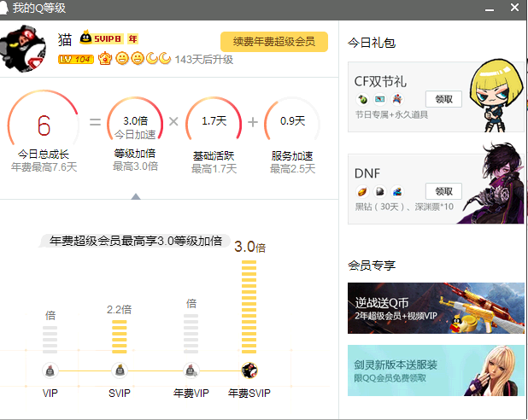Select the 年费VIP tier label

coord(191,393)
